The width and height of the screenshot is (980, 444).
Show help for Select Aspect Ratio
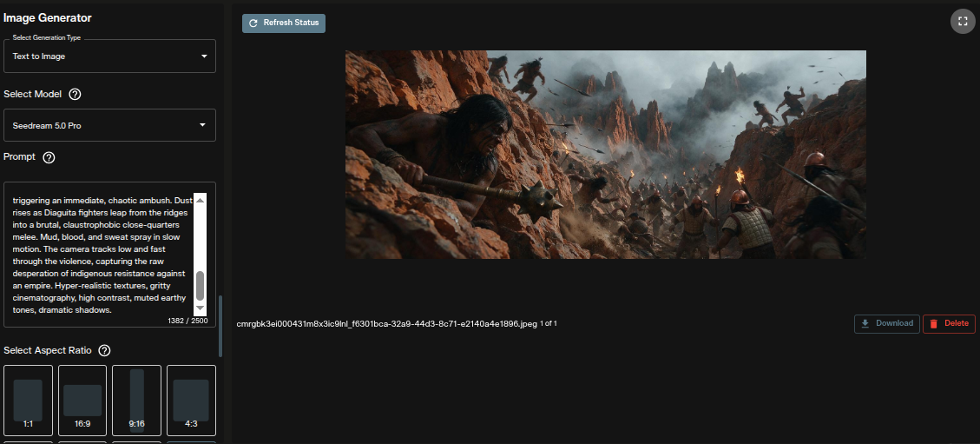pos(105,350)
